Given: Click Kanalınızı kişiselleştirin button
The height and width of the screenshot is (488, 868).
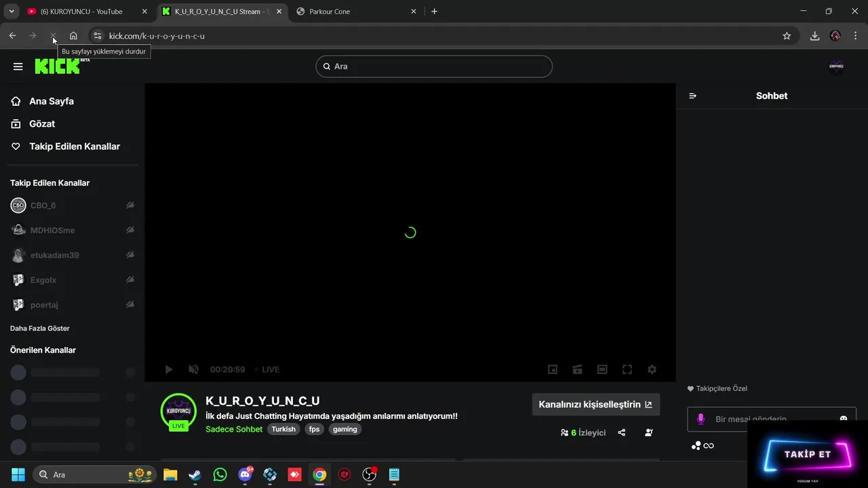Looking at the screenshot, I should click(595, 404).
